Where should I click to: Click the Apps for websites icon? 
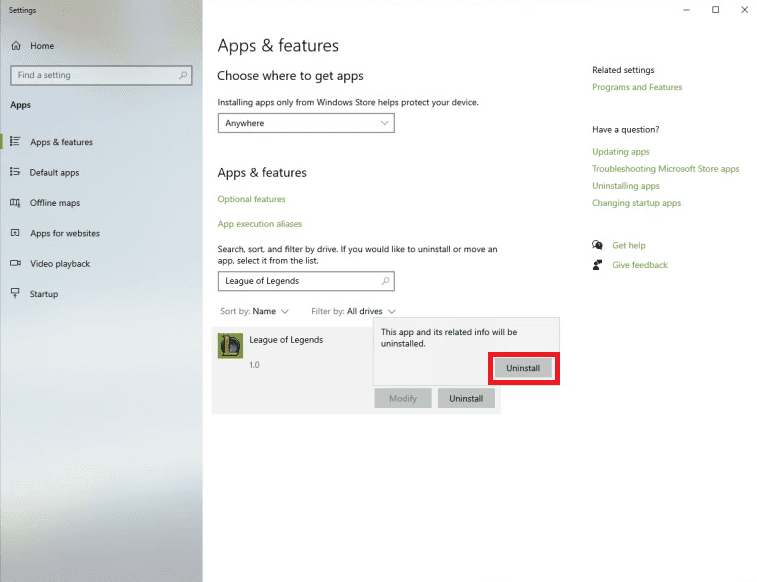(x=15, y=233)
